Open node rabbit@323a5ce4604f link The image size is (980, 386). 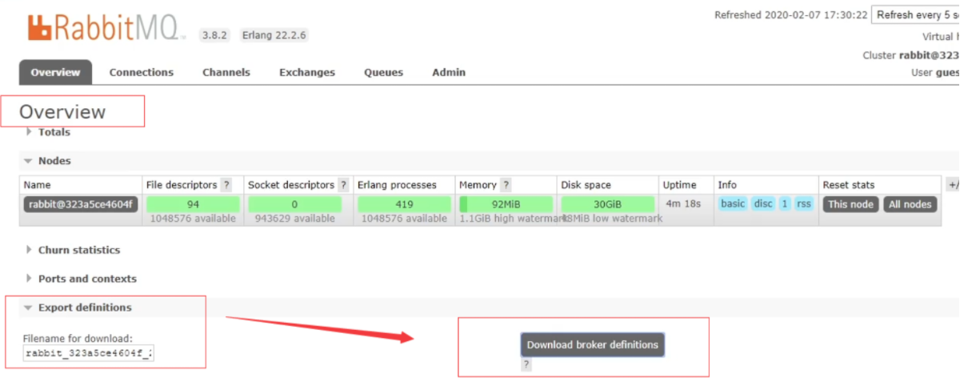[x=80, y=204]
